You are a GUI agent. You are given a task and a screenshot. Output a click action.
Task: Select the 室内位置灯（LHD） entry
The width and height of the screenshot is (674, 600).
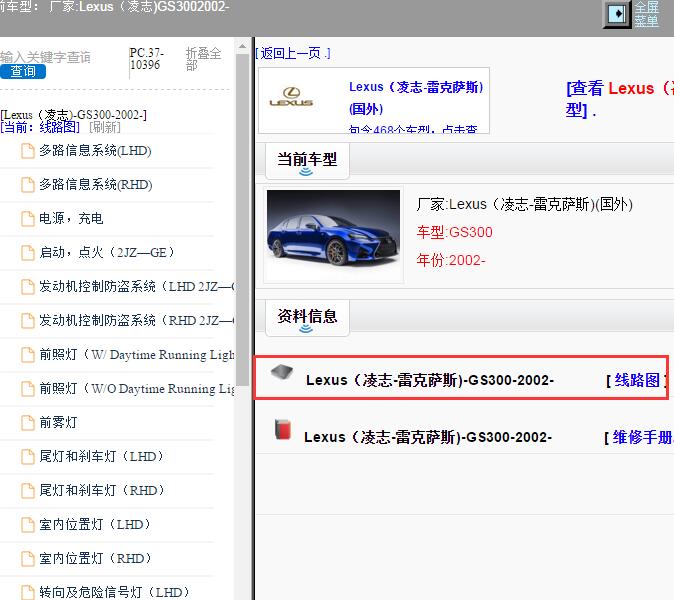(x=96, y=524)
